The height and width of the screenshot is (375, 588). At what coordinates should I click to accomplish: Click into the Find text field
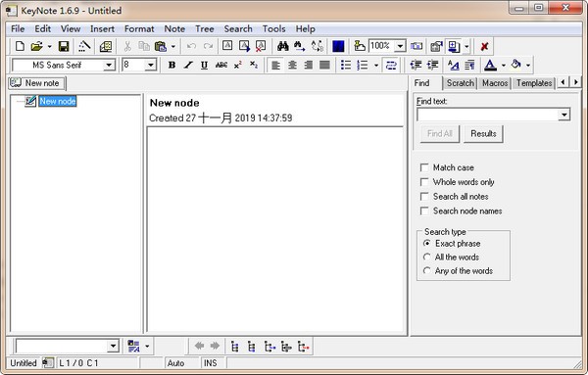(x=488, y=115)
